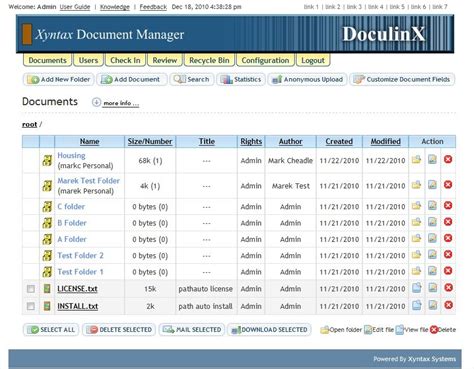The height and width of the screenshot is (369, 474).
Task: Delete Test Folder 2
Action: (448, 255)
